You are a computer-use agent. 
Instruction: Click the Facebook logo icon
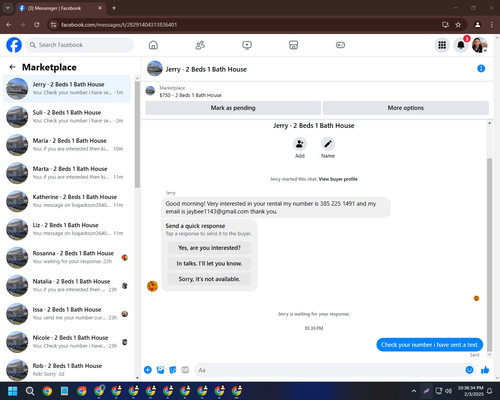14,45
